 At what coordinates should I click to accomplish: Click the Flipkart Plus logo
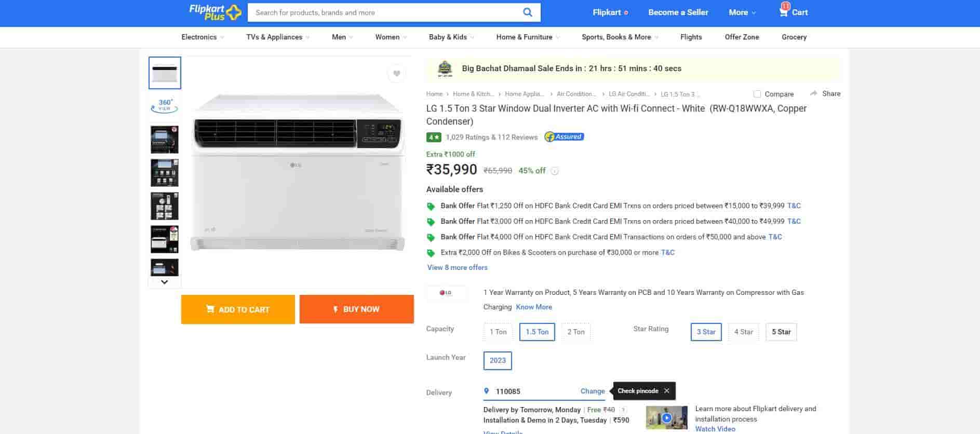215,12
